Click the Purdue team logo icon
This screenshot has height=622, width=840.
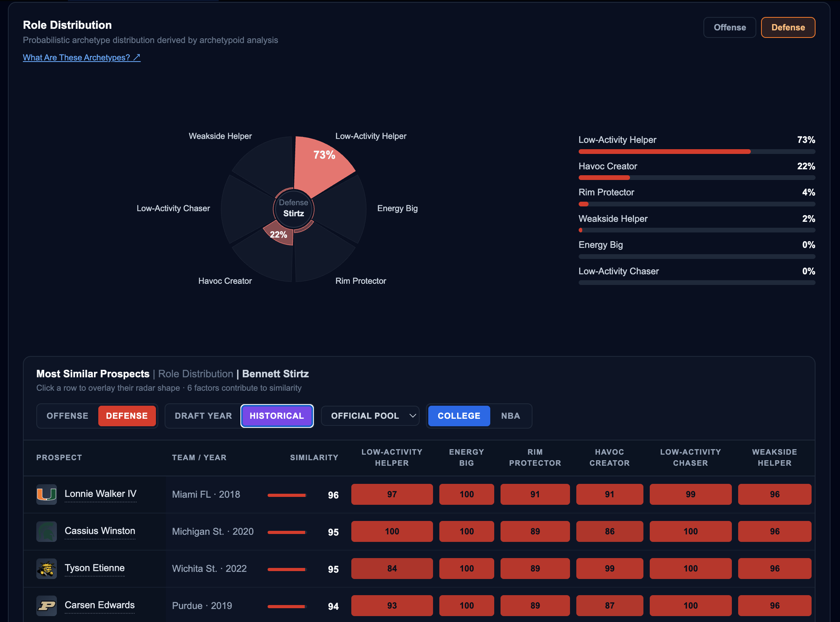click(47, 605)
